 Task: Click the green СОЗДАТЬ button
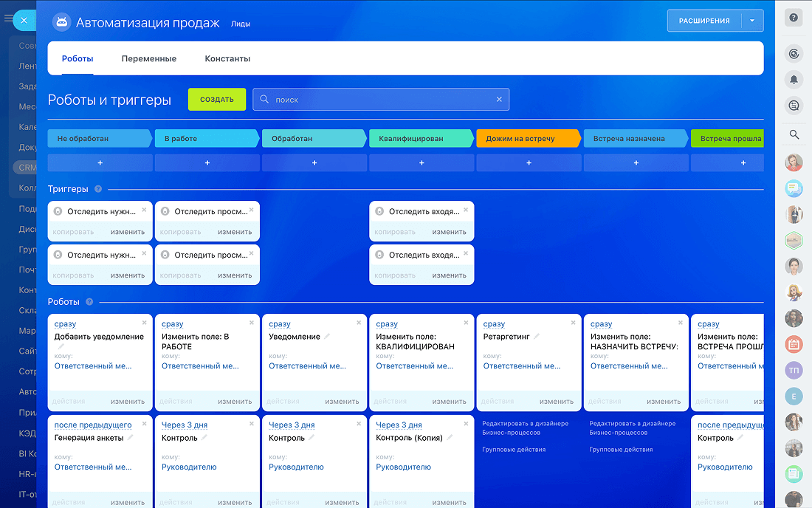(x=216, y=99)
